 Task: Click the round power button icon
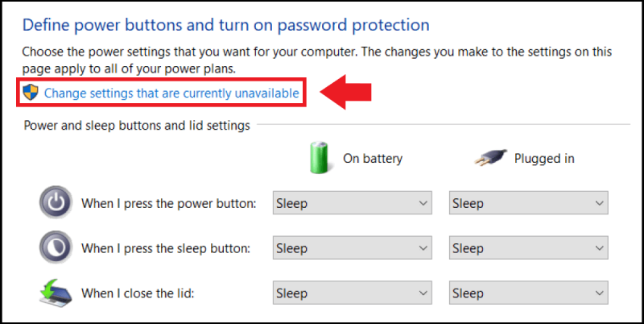coord(55,203)
